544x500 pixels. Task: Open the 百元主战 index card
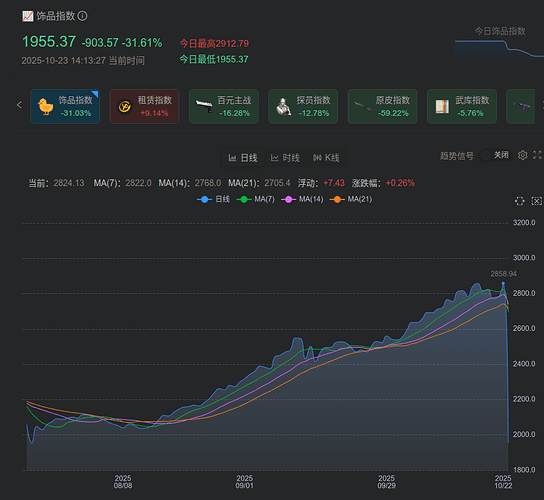[x=224, y=107]
